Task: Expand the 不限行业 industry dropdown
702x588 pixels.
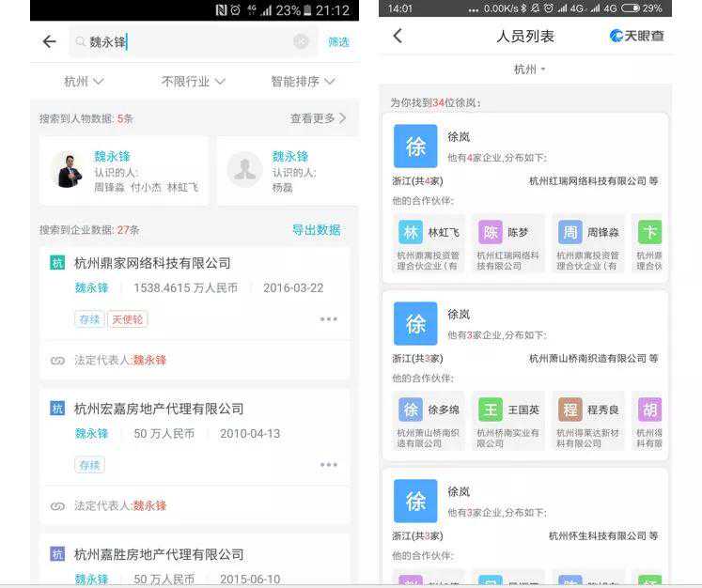Action: coord(194,82)
